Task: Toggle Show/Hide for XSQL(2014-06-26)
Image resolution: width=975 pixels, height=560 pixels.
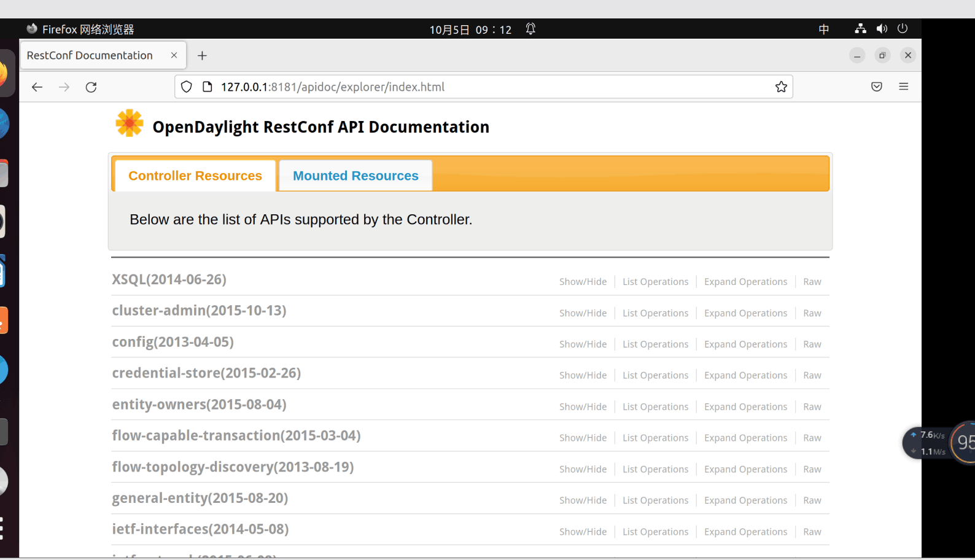Action: click(583, 282)
